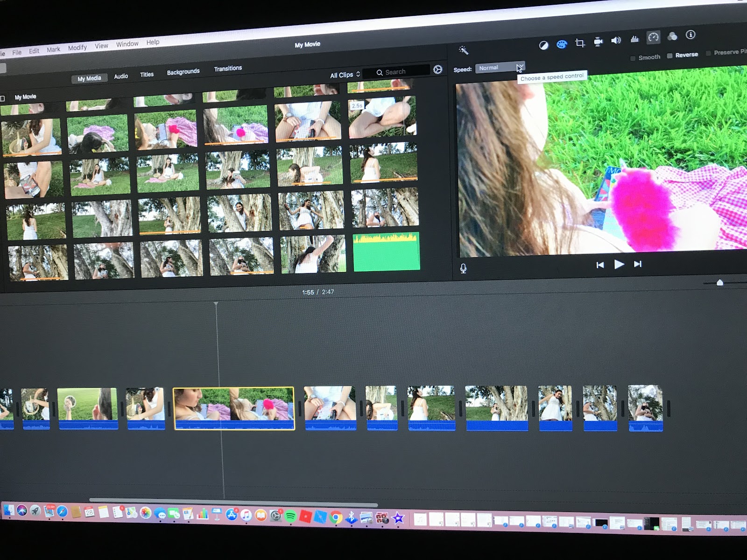
Task: Open Calendar from the Dock
Action: pyautogui.click(x=89, y=512)
